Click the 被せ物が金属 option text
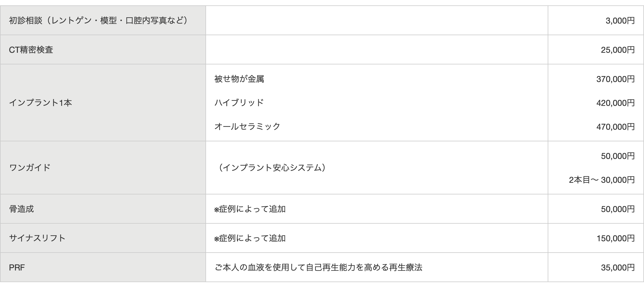The width and height of the screenshot is (644, 283). [x=239, y=79]
